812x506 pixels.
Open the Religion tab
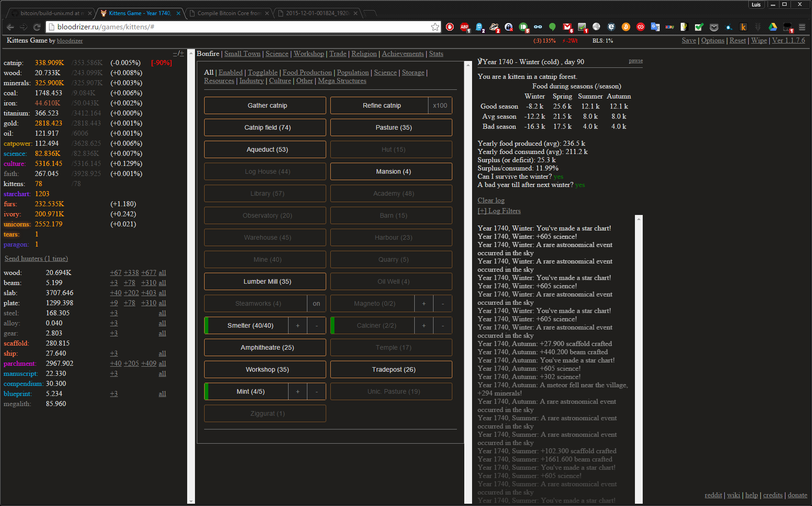(x=364, y=54)
